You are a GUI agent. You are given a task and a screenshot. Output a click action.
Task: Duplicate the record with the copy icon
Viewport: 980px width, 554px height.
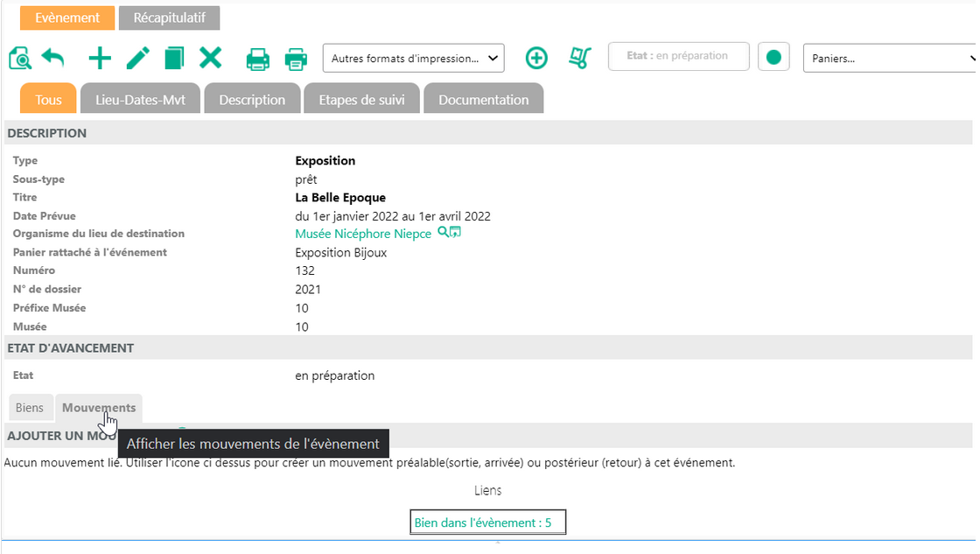coord(174,59)
